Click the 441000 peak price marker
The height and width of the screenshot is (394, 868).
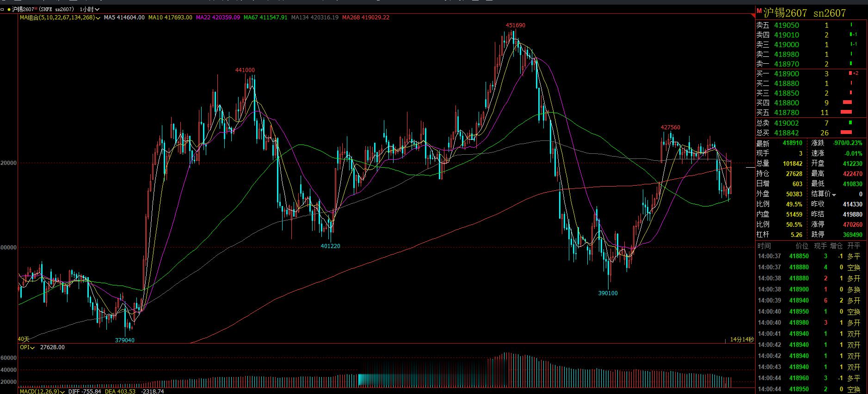pos(245,70)
